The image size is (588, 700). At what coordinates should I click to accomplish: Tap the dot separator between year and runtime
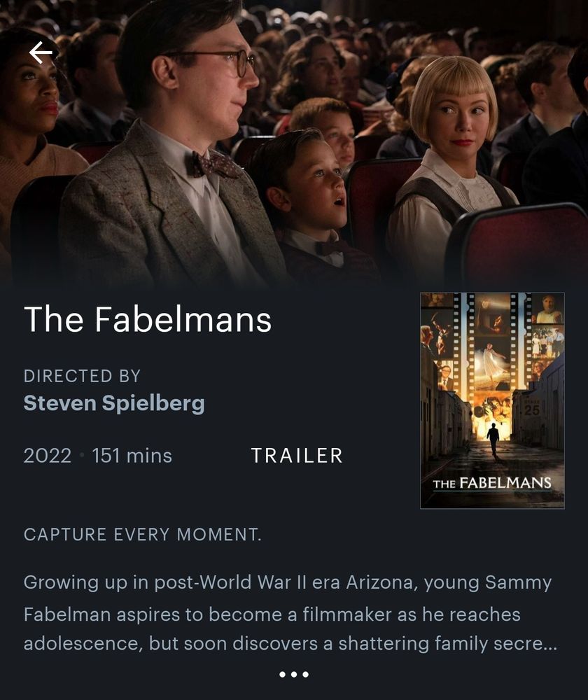[x=82, y=456]
